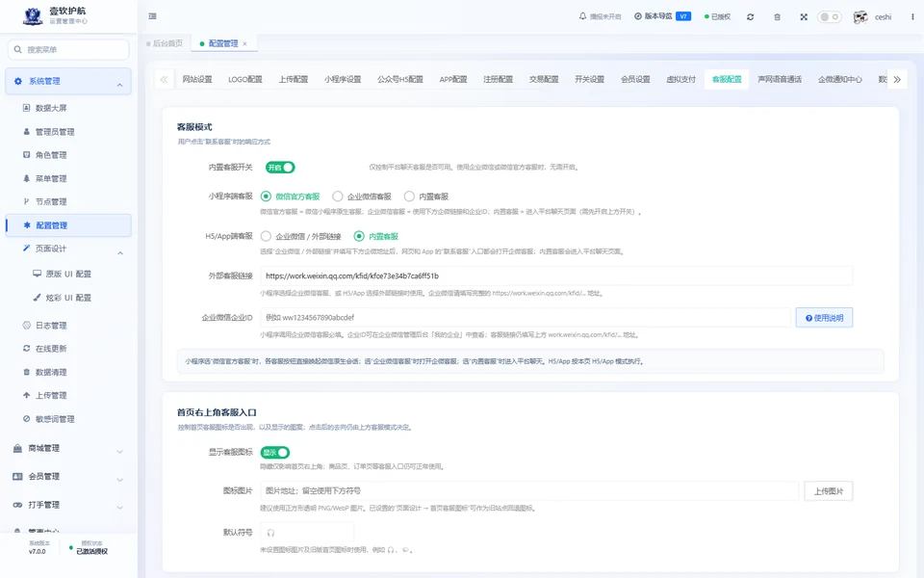Click the 搜索菜单 search field
This screenshot has height=578, width=924.
[68, 49]
